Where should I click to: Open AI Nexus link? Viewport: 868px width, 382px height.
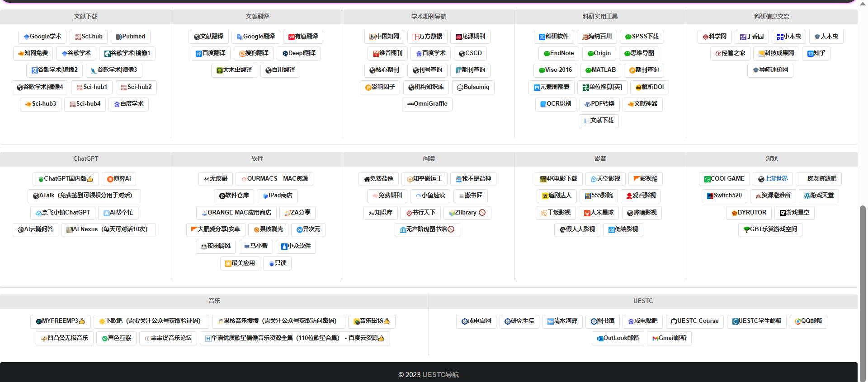click(108, 229)
